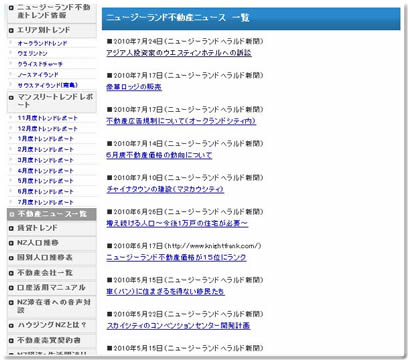Image resolution: width=408 pixels, height=360 pixels.
Task: Open the 6月度トレンドレポート sidebar link
Action: [x=46, y=191]
